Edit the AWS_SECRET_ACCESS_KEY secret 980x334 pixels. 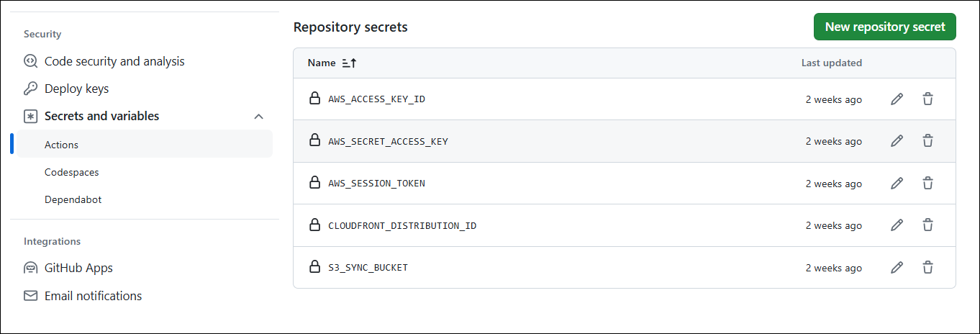[897, 141]
